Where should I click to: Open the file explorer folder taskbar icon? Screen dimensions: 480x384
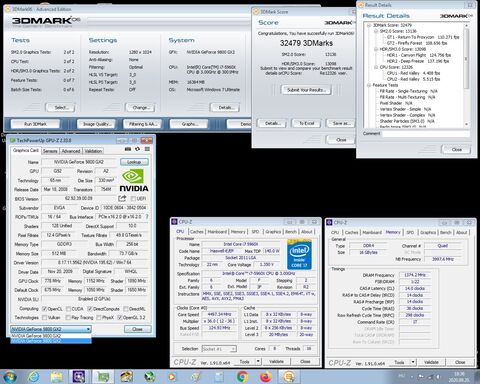(x=57, y=377)
